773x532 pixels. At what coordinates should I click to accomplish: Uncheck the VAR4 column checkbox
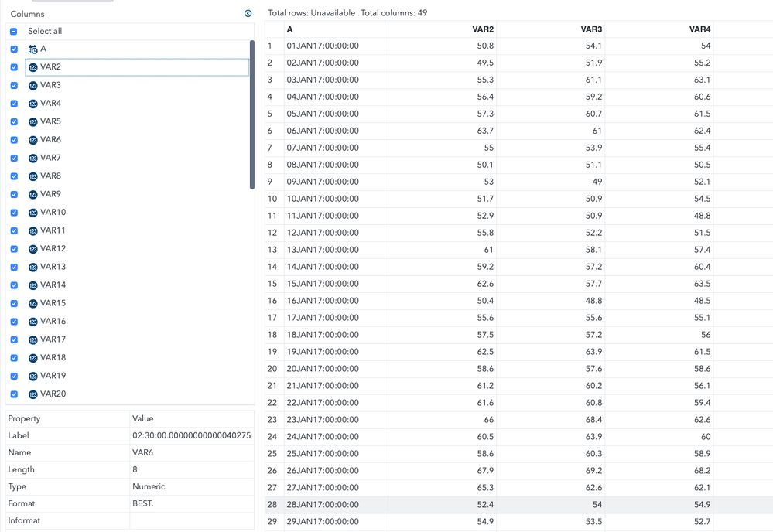point(14,104)
